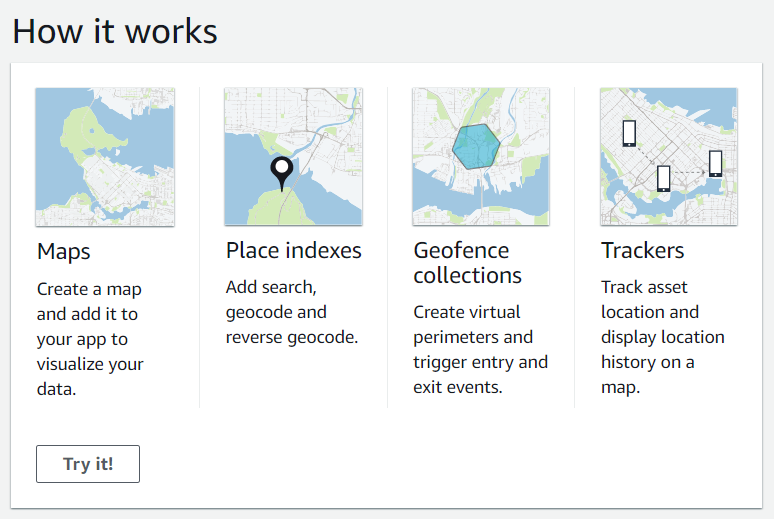This screenshot has width=774, height=519.
Task: Click the black location pin marker
Action: 282,174
